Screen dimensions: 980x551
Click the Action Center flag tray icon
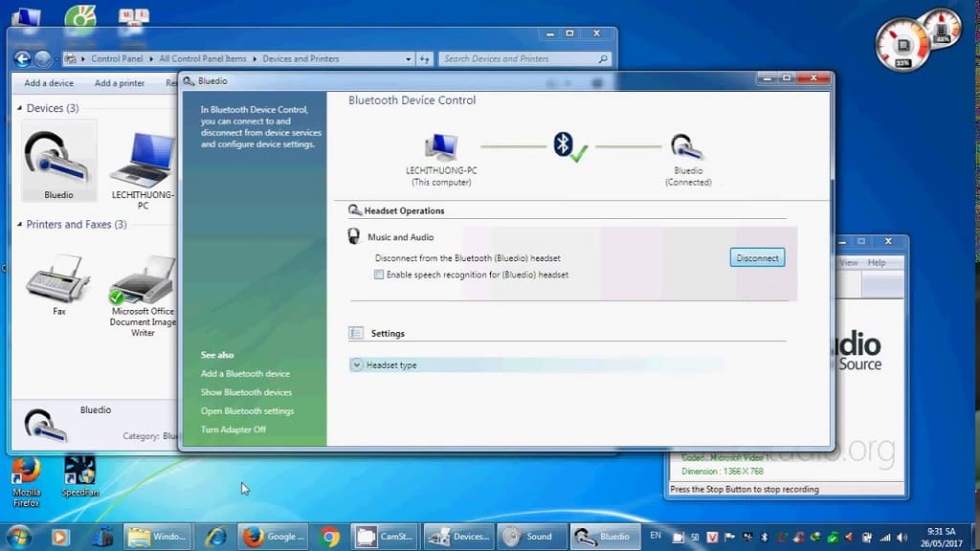pos(729,538)
